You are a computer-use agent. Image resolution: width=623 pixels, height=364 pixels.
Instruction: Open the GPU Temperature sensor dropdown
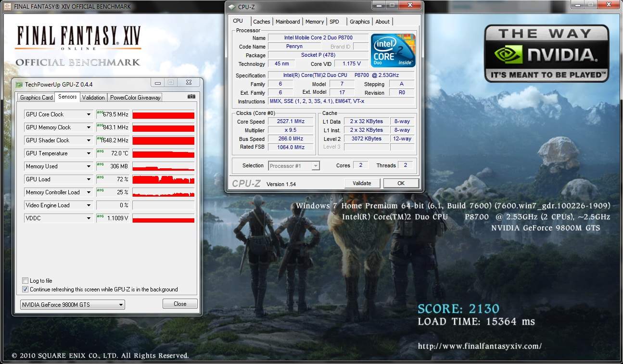pyautogui.click(x=89, y=153)
